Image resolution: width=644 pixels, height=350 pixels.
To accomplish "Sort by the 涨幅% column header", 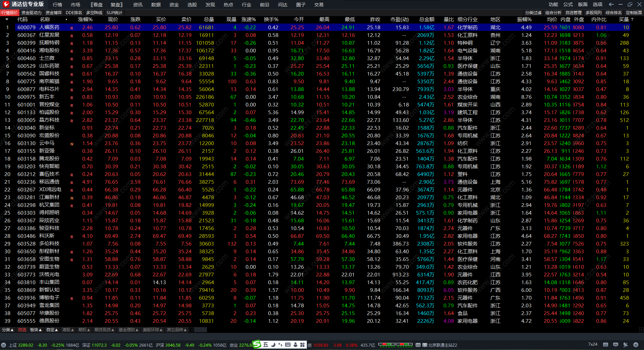I will click(85, 19).
